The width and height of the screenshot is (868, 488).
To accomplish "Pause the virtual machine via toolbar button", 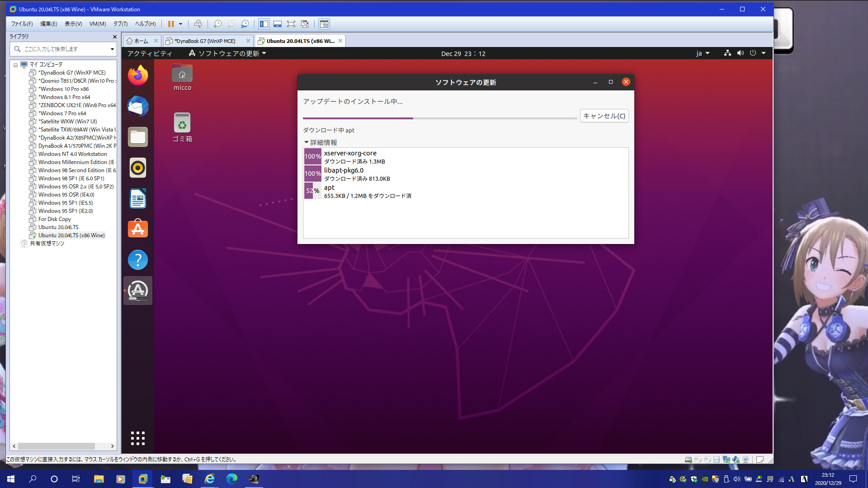I will click(171, 24).
